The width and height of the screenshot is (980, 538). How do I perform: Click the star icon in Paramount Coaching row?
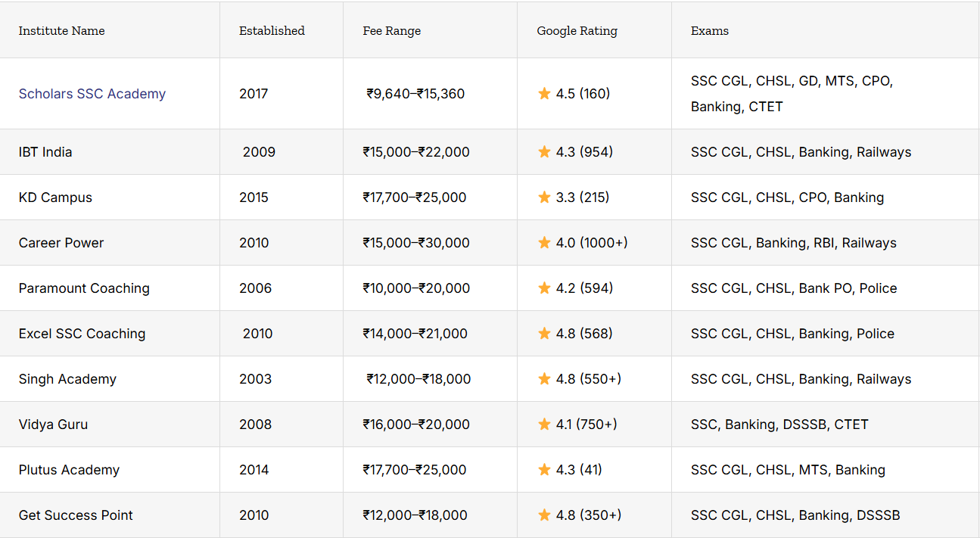(x=544, y=288)
